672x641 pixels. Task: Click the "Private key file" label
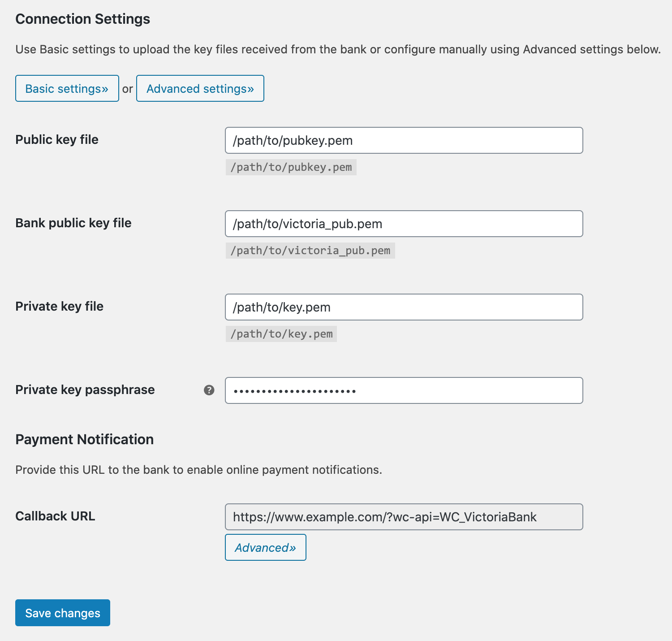tap(60, 306)
